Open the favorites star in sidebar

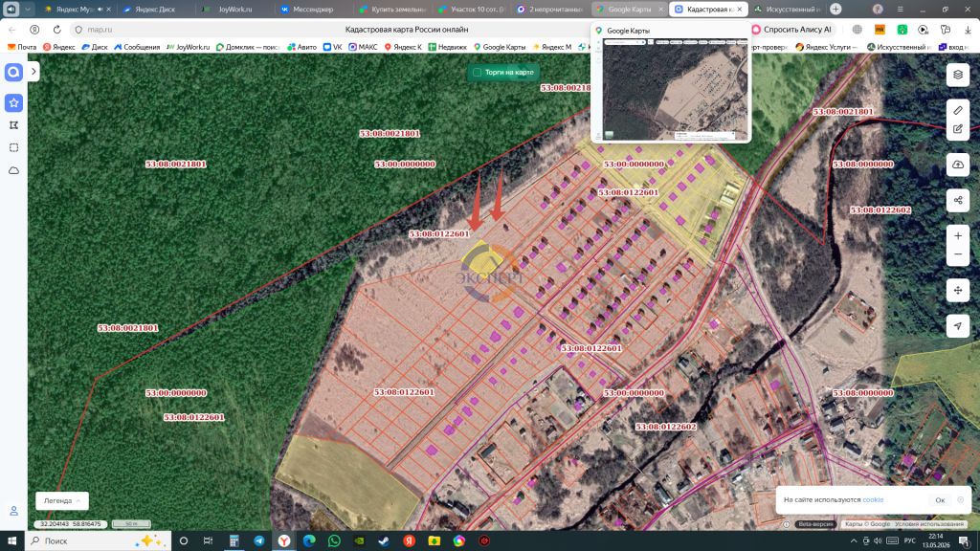[13, 102]
